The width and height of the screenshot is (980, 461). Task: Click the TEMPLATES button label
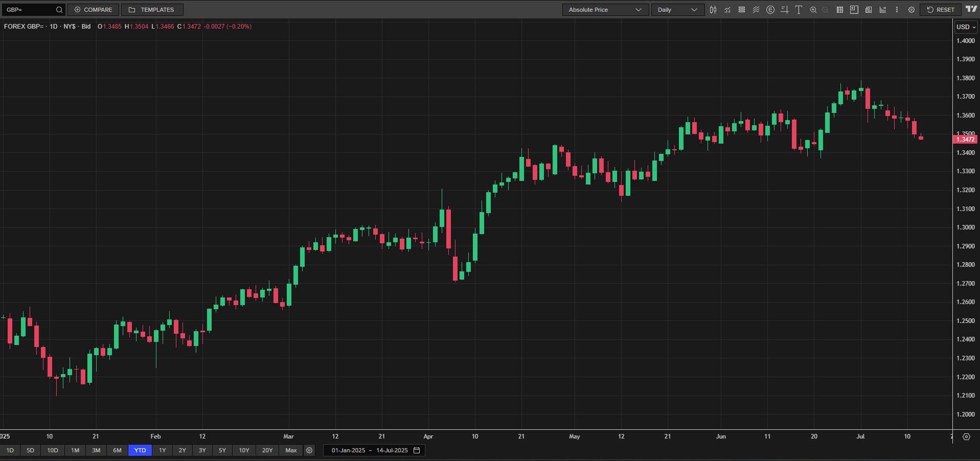click(157, 10)
